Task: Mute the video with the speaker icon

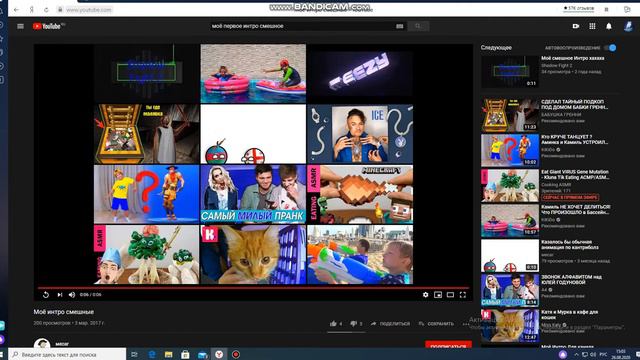Action: tap(72, 295)
